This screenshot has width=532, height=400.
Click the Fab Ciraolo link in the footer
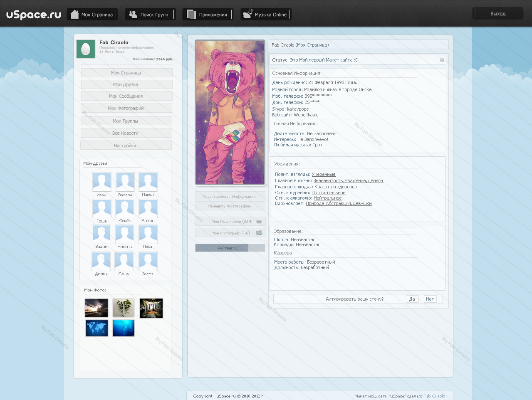pos(434,396)
